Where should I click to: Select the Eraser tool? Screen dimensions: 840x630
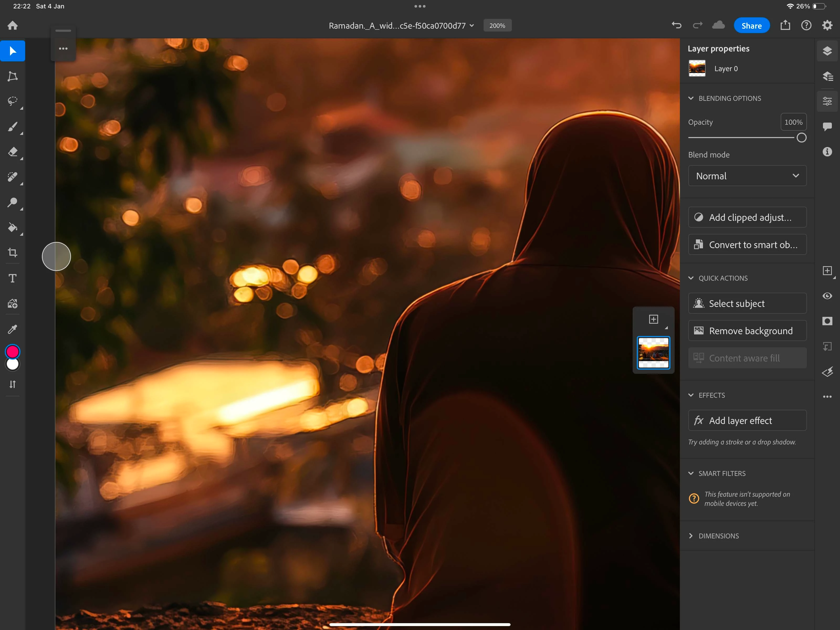point(13,151)
